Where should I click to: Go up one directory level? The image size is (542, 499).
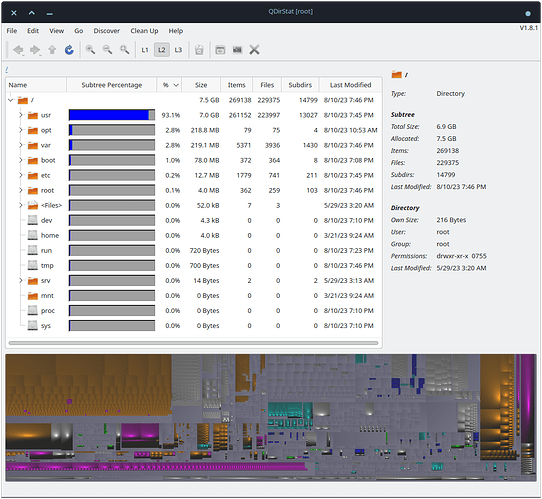pyautogui.click(x=52, y=50)
